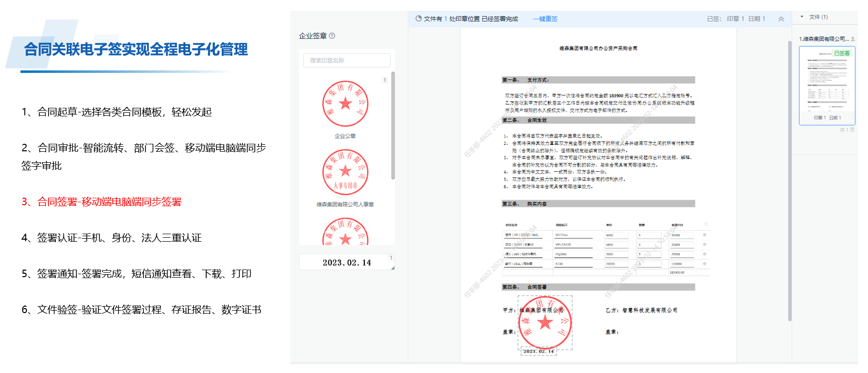Click the clock icon in table header
868x373 pixels.
[706, 224]
